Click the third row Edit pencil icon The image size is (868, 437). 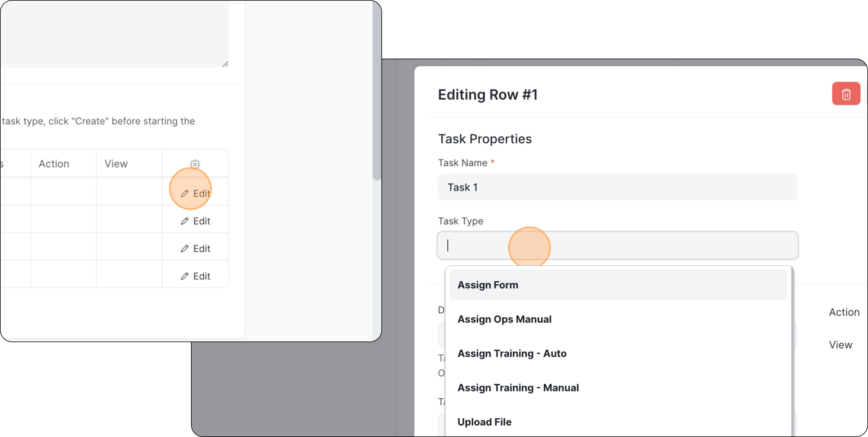(184, 249)
